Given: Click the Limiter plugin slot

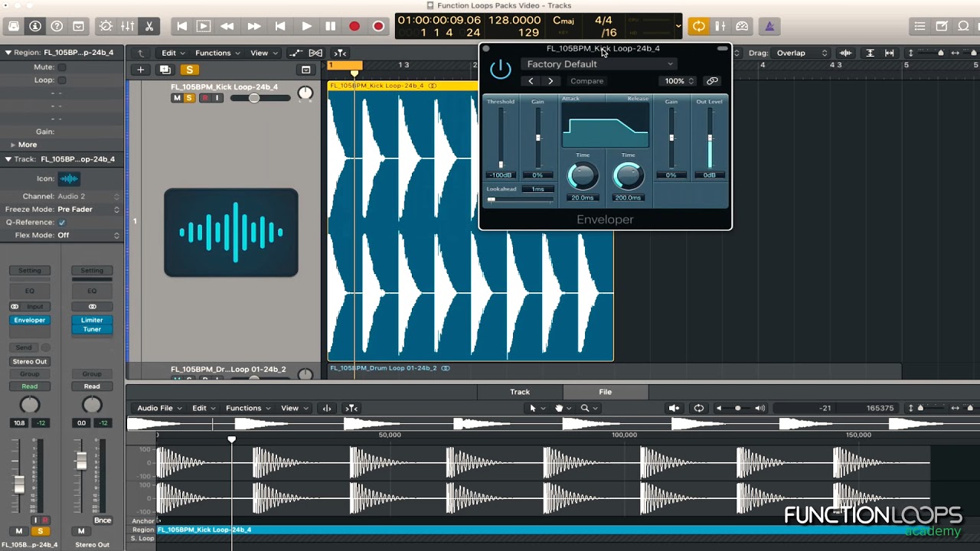Looking at the screenshot, I should (x=92, y=320).
